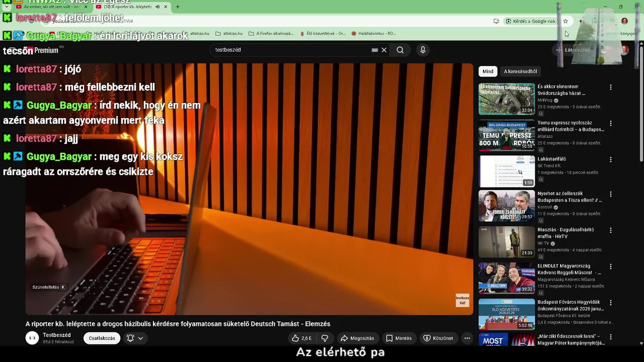Screen dimensions: 644x362
Task: Share video with Megosztás button
Action: coord(357,338)
